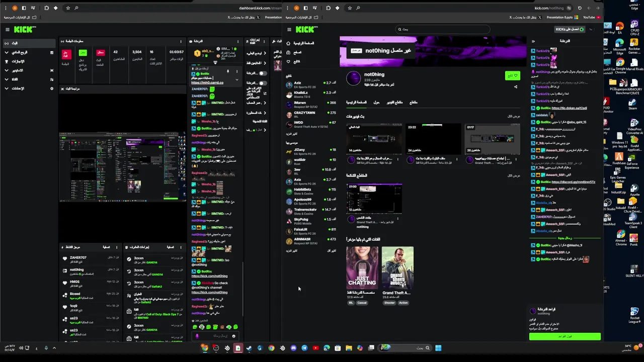Open Rocket League desktop shortcut
This screenshot has width=644, height=362.
(634, 315)
